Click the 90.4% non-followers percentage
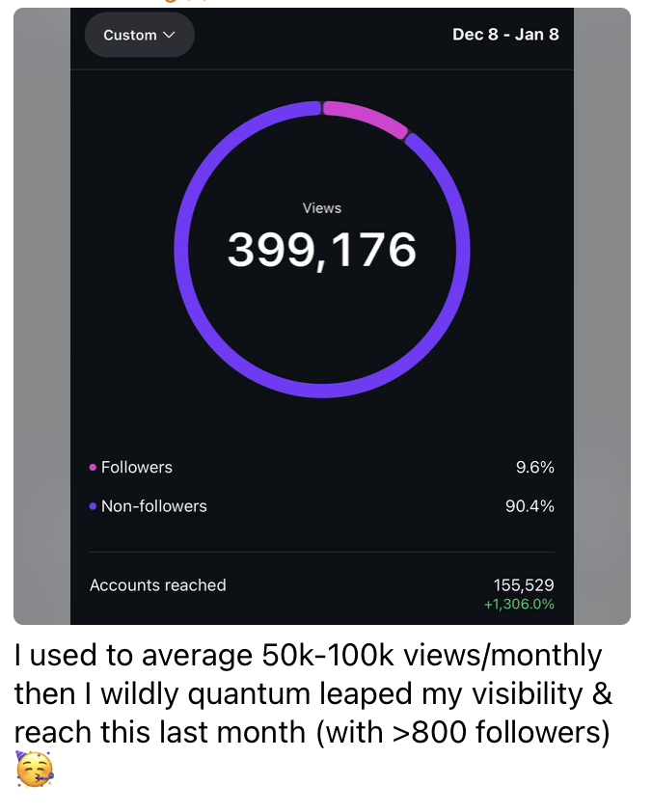The height and width of the screenshot is (812, 652). pos(530,506)
